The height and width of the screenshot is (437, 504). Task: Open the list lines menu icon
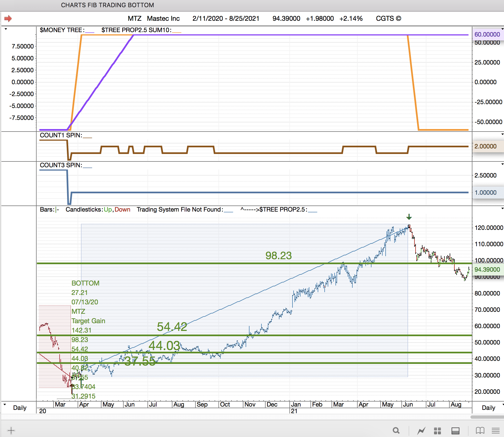pos(496,431)
